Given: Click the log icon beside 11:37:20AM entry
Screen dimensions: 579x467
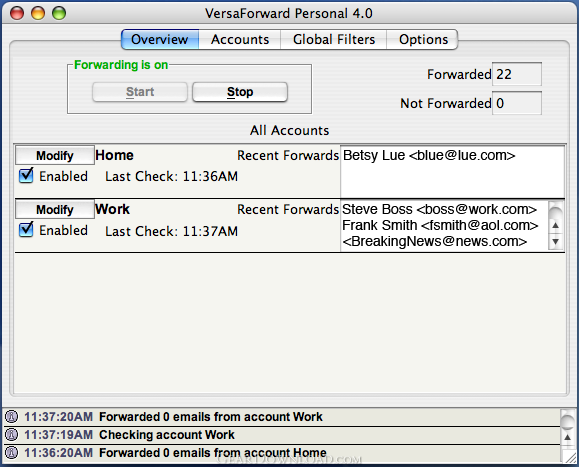Looking at the screenshot, I should coord(11,417).
